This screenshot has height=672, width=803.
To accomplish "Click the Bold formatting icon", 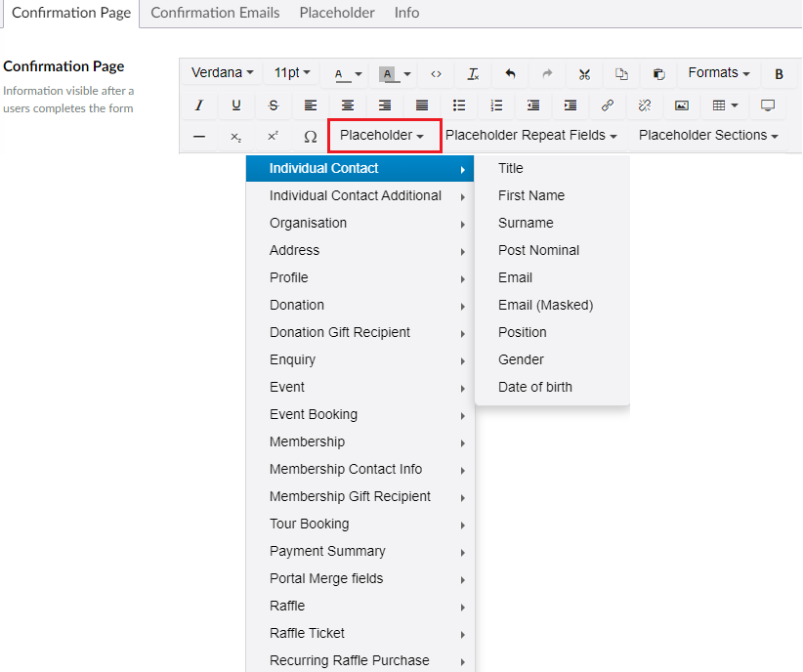I will pyautogui.click(x=779, y=74).
